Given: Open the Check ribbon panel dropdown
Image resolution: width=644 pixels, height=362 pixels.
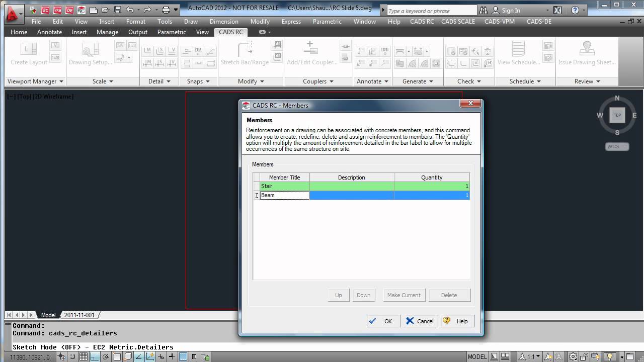Looking at the screenshot, I should click(469, 81).
